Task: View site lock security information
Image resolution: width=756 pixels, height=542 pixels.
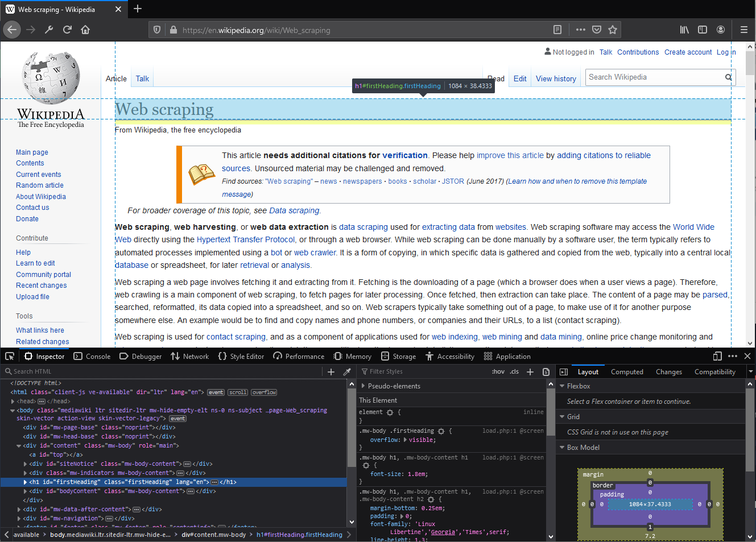Action: 173,30
